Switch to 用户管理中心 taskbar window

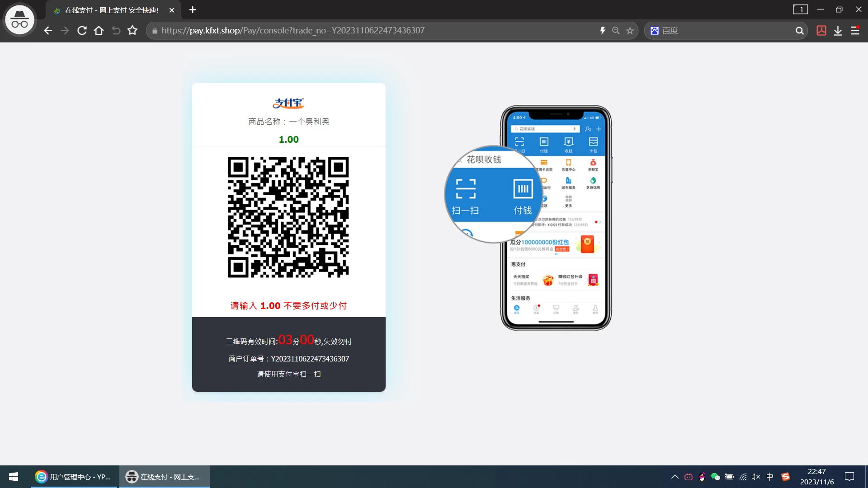pos(74,477)
